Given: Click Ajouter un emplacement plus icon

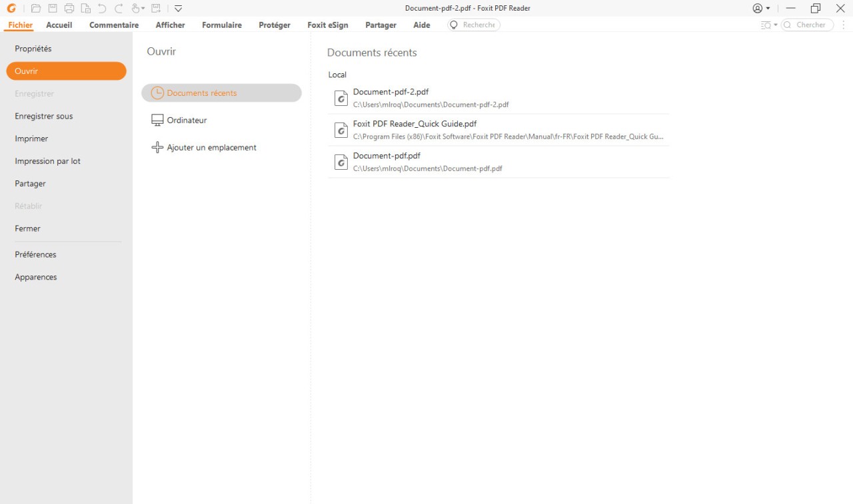Looking at the screenshot, I should click(x=157, y=147).
